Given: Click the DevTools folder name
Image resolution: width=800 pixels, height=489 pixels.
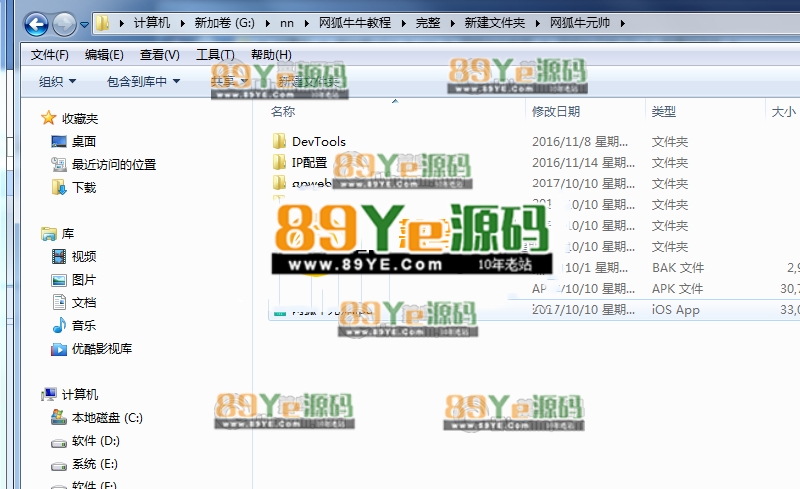Looking at the screenshot, I should 318,141.
